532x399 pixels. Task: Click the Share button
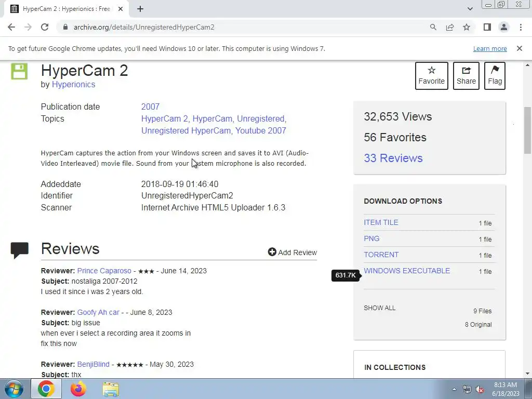[466, 75]
